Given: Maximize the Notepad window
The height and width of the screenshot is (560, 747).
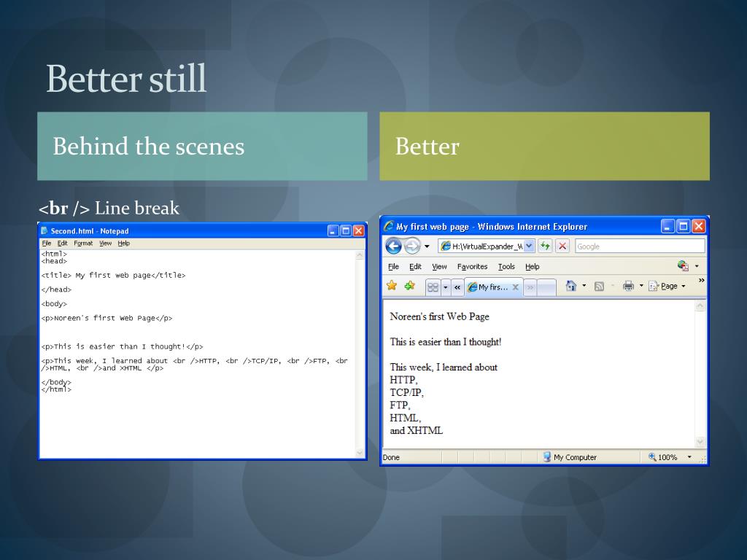Looking at the screenshot, I should (346, 231).
